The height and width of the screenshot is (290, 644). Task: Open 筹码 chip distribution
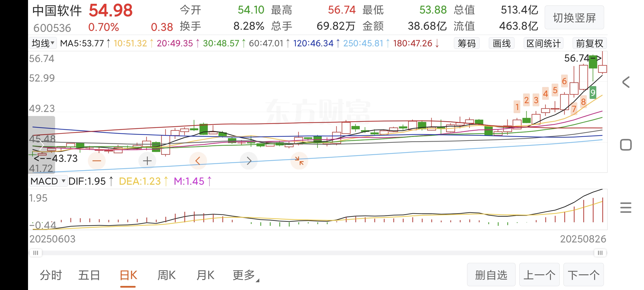pos(467,43)
